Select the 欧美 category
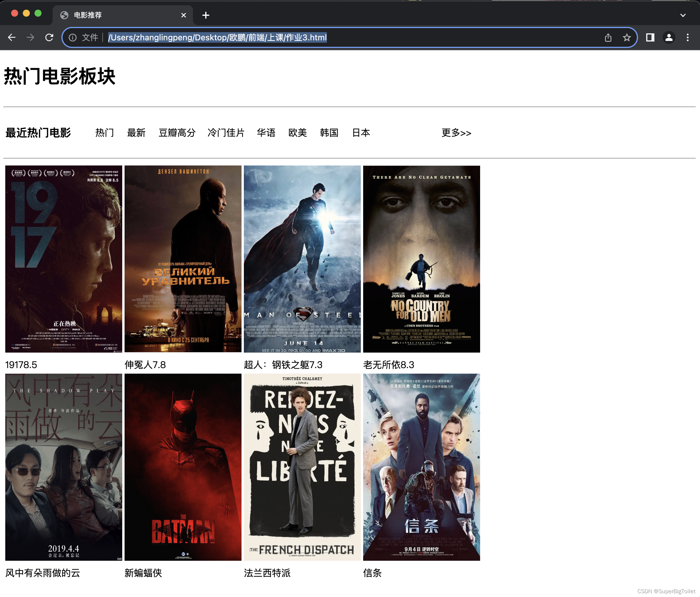This screenshot has width=700, height=597. [298, 133]
